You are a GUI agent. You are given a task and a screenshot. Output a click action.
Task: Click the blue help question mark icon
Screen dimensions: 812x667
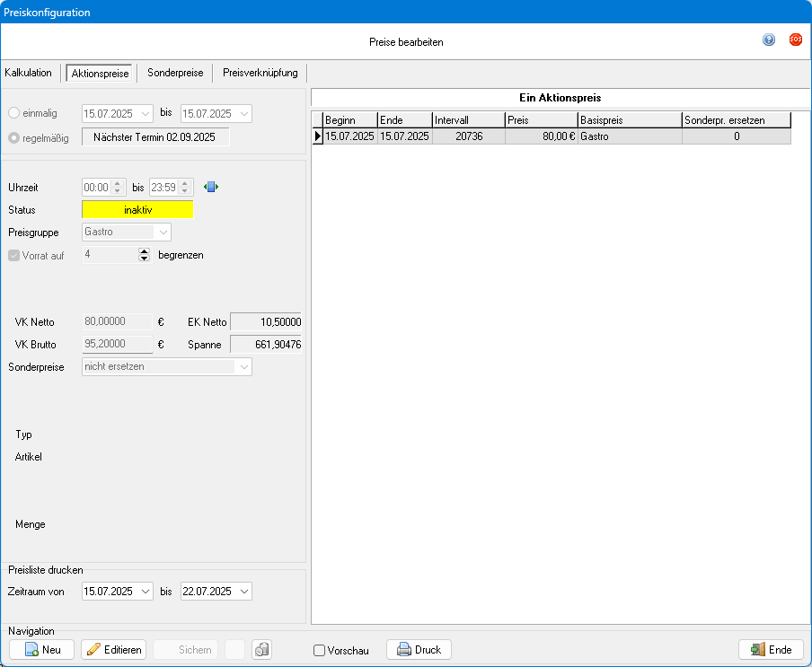click(x=769, y=39)
